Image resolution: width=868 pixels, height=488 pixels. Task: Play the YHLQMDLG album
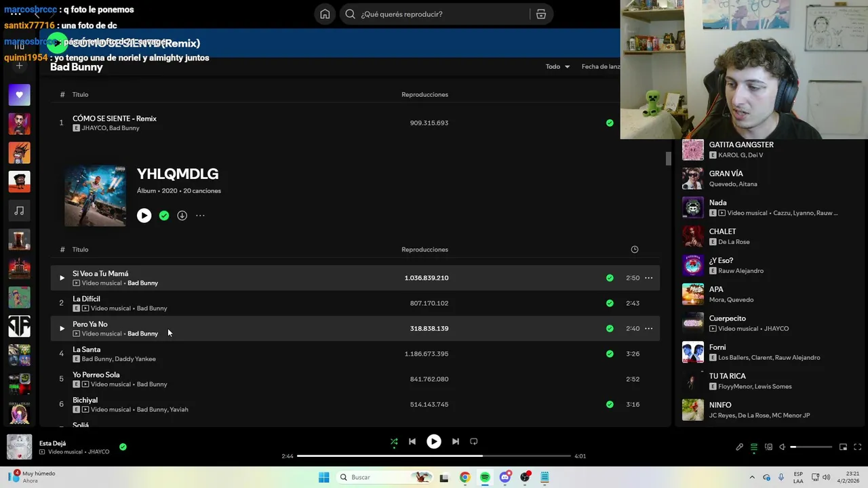tap(144, 216)
